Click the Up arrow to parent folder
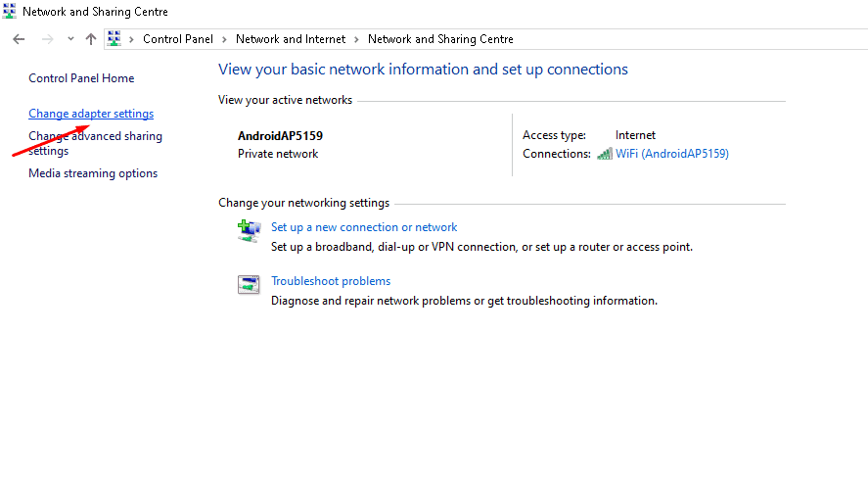The image size is (868, 477). point(91,39)
